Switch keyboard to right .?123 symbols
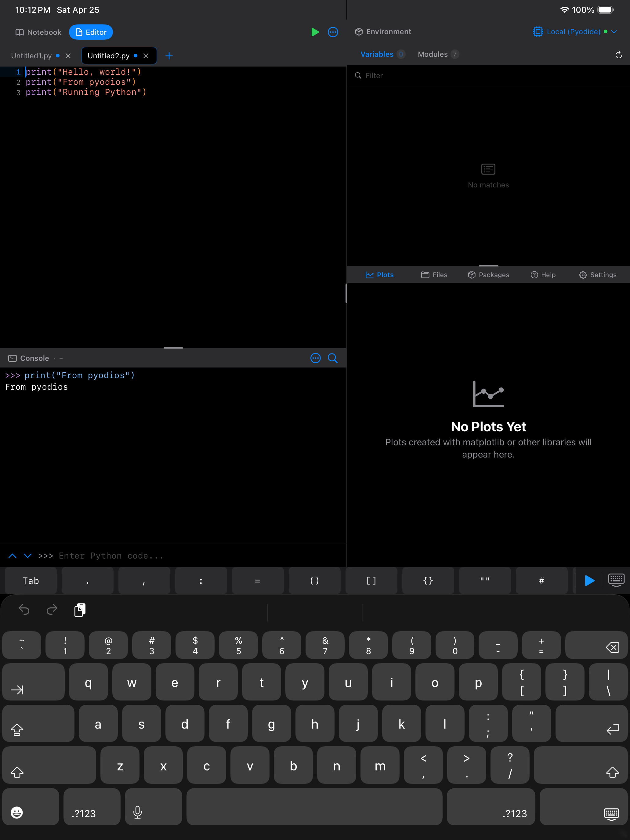 point(491,807)
